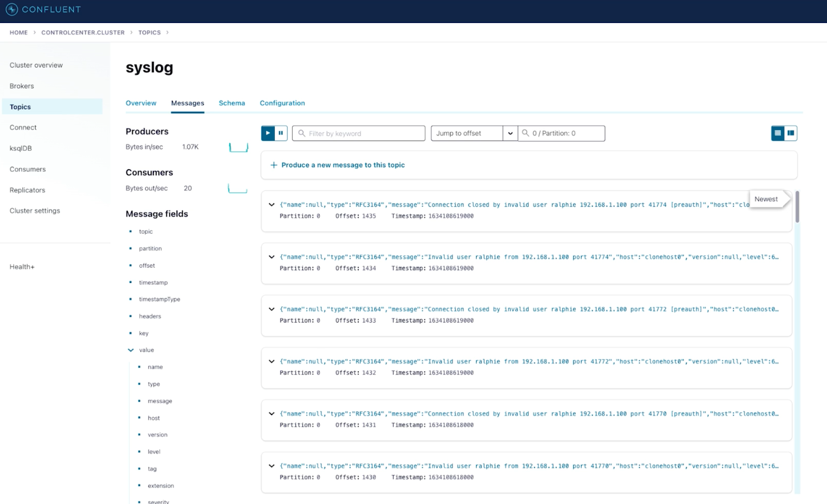The height and width of the screenshot is (504, 827).
Task: Select the host value subfield
Action: [x=154, y=418]
